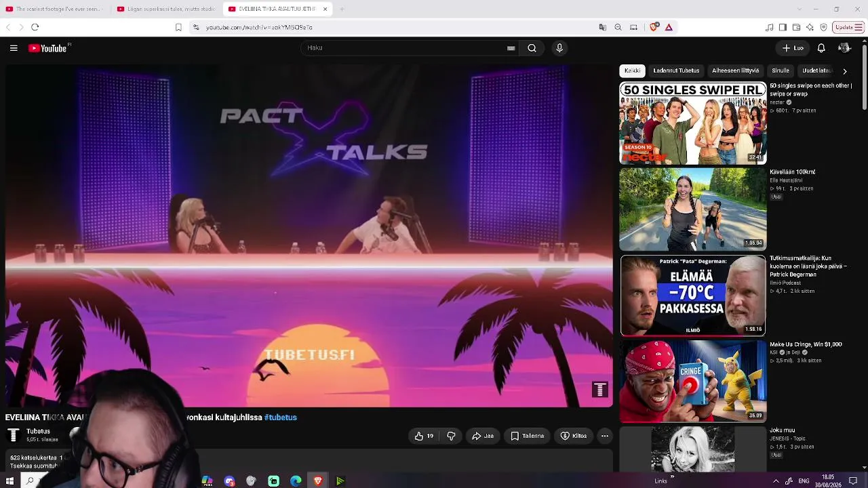The height and width of the screenshot is (488, 868).
Task: Go back to the previous page
Action: (8, 27)
